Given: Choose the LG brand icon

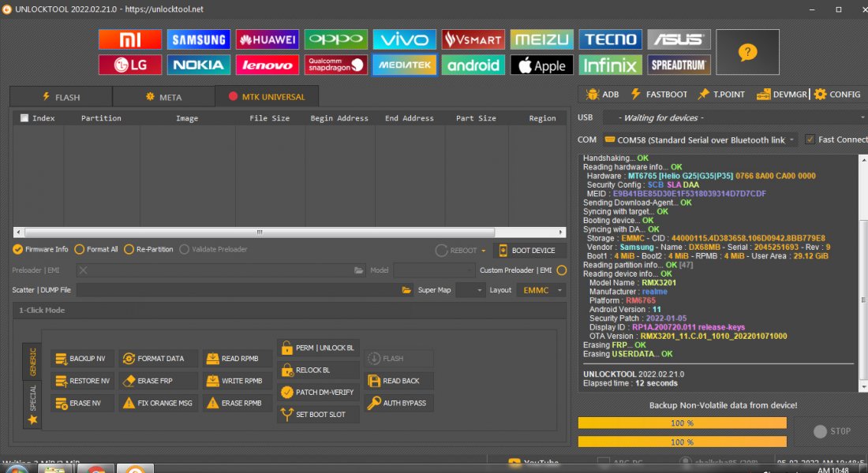Looking at the screenshot, I should point(130,65).
